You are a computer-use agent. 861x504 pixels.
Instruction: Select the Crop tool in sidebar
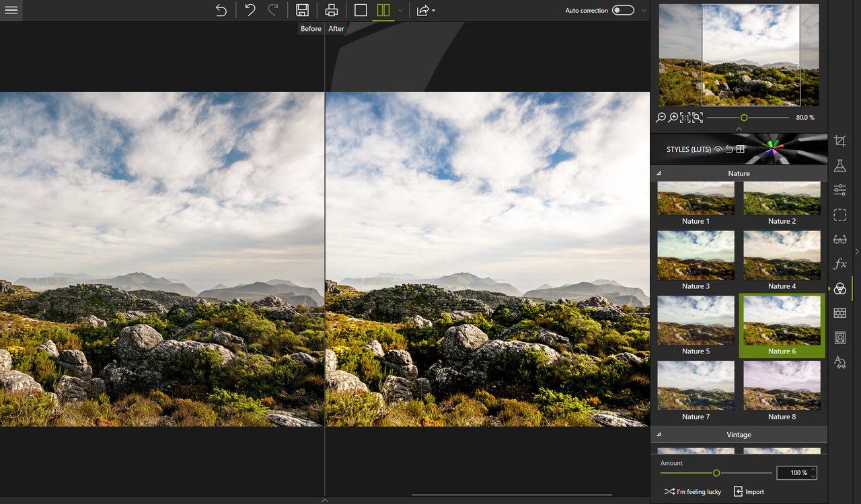[x=839, y=140]
